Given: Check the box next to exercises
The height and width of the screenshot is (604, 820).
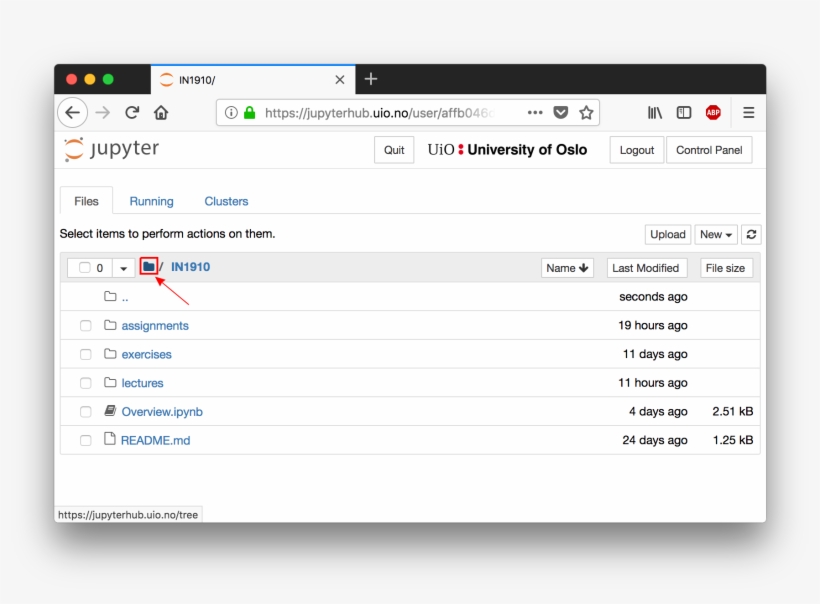Looking at the screenshot, I should pyautogui.click(x=85, y=354).
